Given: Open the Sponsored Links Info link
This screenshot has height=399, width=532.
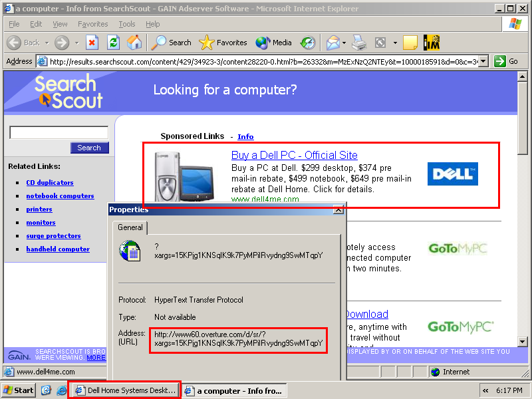Looking at the screenshot, I should click(245, 136).
